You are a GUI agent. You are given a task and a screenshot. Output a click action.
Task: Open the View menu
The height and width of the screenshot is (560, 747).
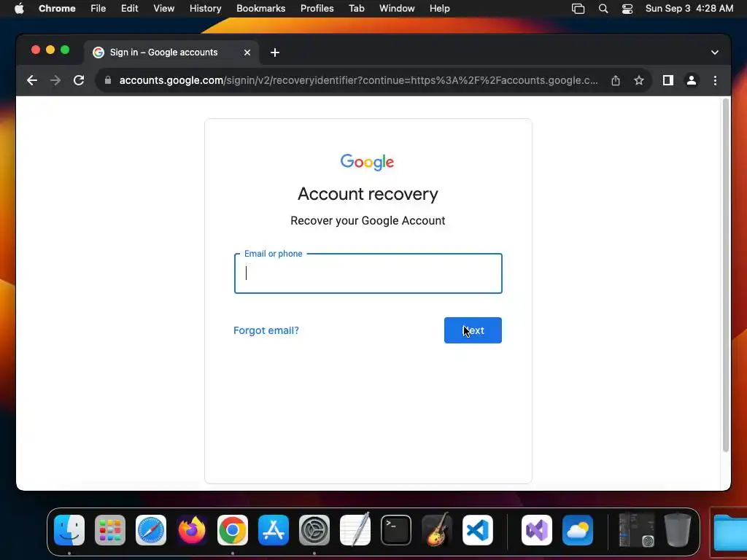coord(163,9)
